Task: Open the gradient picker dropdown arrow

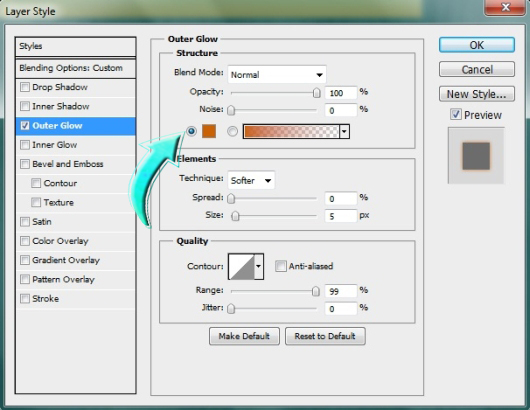Action: click(x=344, y=132)
